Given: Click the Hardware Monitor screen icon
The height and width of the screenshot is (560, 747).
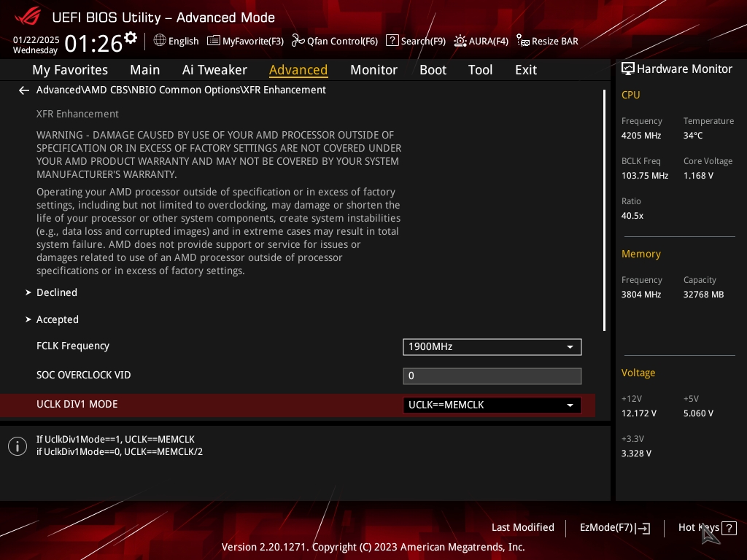Looking at the screenshot, I should pos(628,69).
